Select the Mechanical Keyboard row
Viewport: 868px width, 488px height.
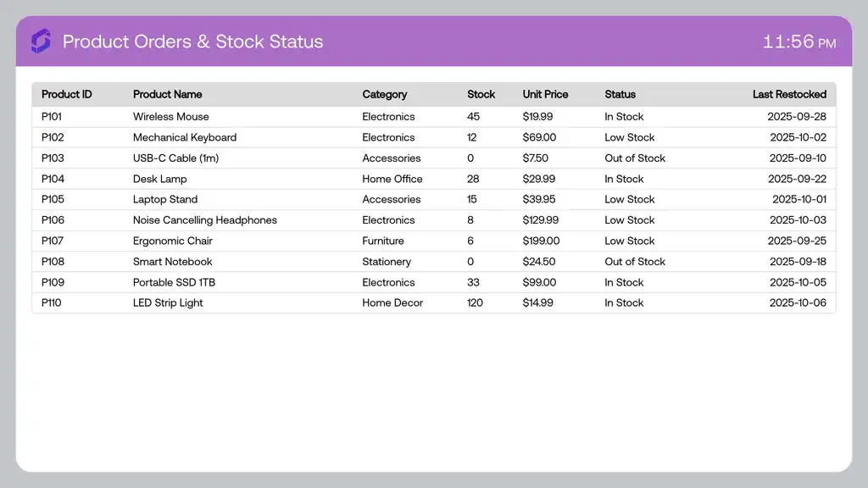pyautogui.click(x=185, y=137)
